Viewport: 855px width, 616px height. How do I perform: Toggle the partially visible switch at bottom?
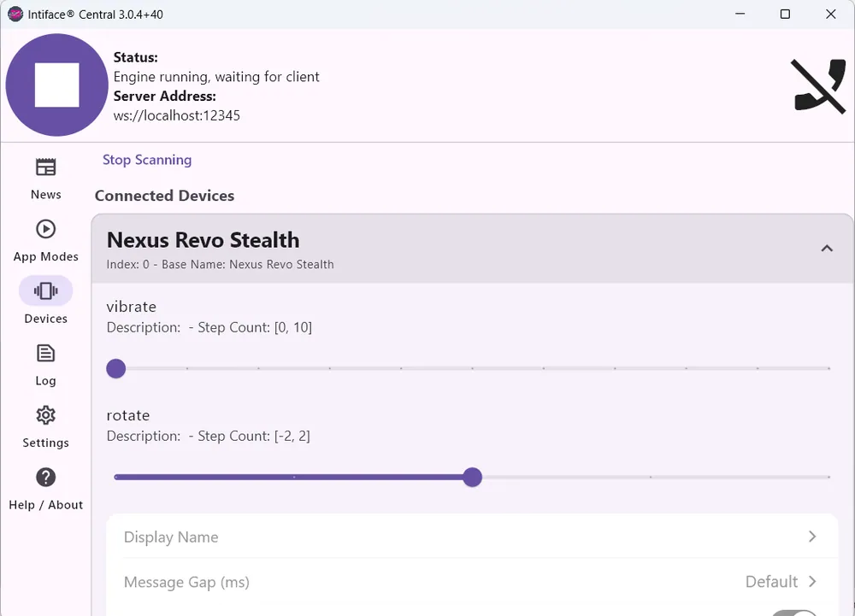(794, 613)
